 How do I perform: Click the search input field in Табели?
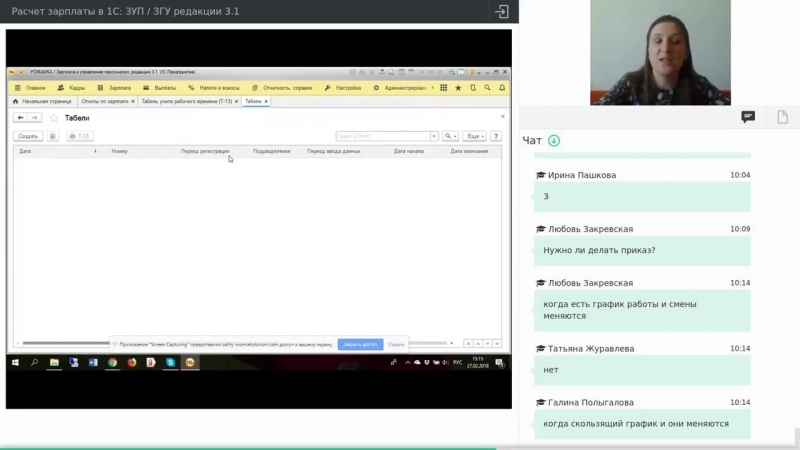pos(382,136)
